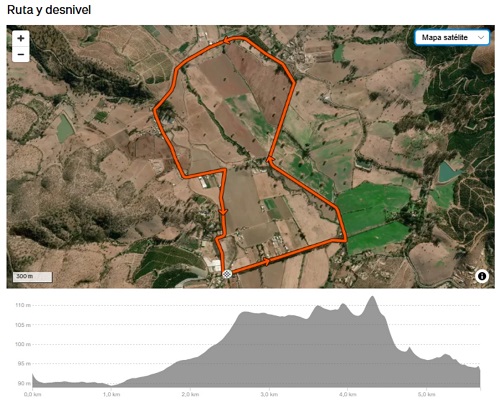500x400 pixels.
Task: Click the 300 m map scale bar
Action: tap(33, 277)
